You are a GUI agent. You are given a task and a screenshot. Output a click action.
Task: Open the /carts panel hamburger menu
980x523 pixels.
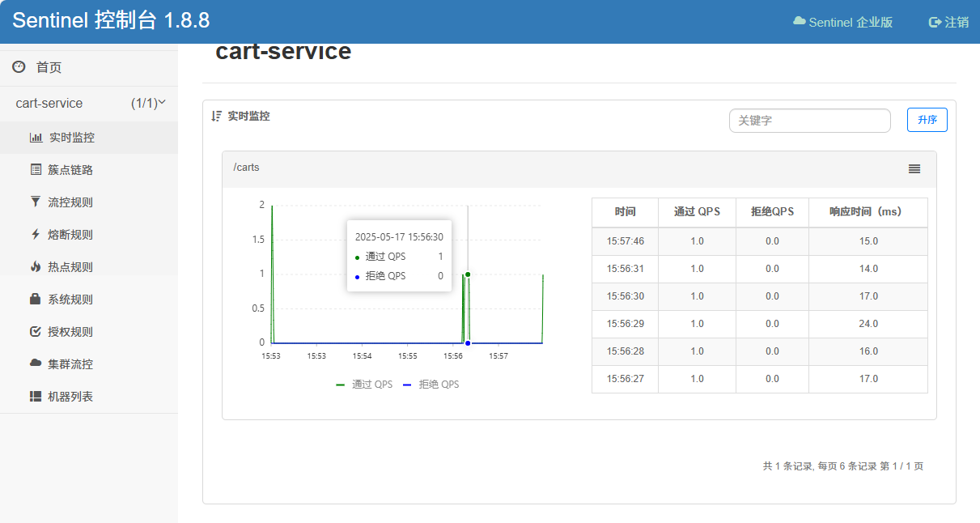[914, 168]
